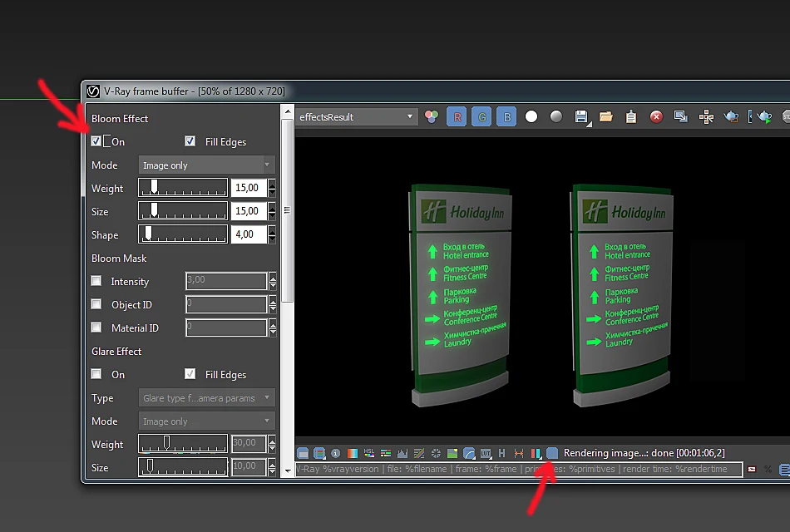This screenshot has width=790, height=532.
Task: Toggle LUT correction icon
Action: (x=486, y=453)
